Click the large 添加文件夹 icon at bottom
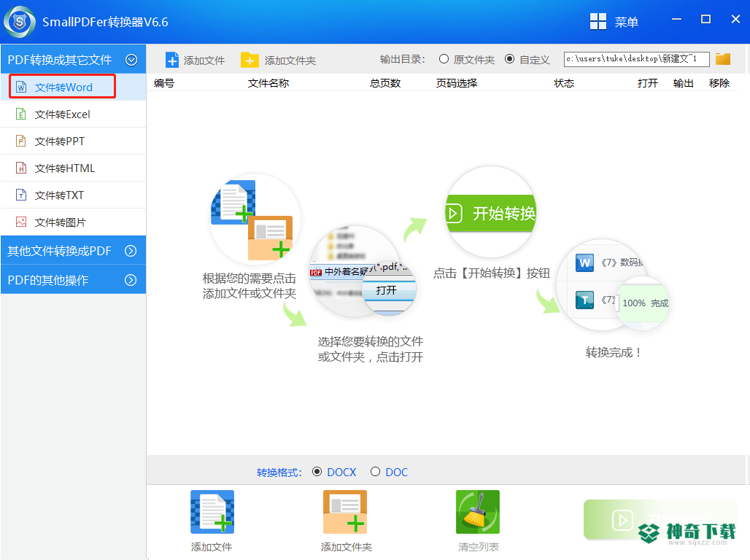750x560 pixels. click(x=345, y=512)
